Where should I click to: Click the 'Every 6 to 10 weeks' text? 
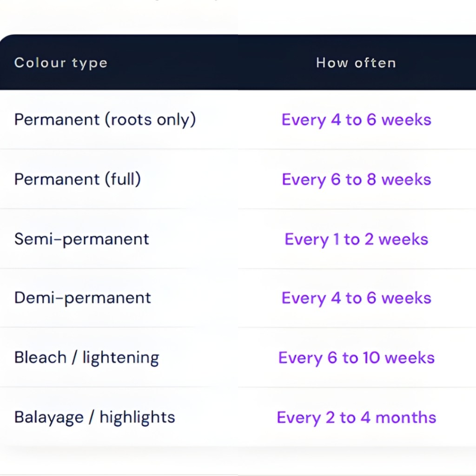[357, 358]
